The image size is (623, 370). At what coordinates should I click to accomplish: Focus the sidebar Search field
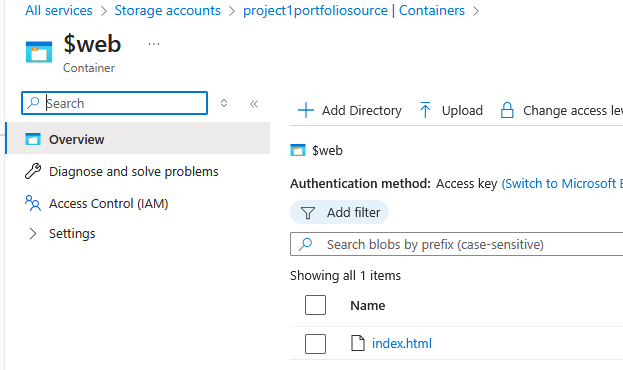pyautogui.click(x=114, y=103)
